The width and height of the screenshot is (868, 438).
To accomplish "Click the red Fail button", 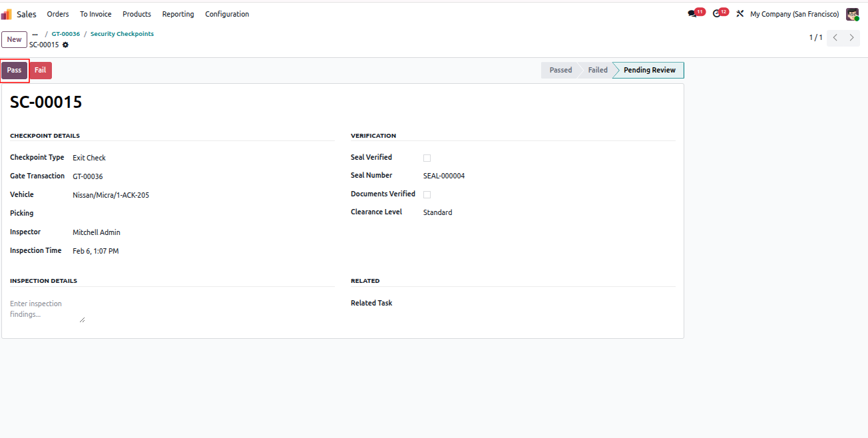I will [41, 71].
